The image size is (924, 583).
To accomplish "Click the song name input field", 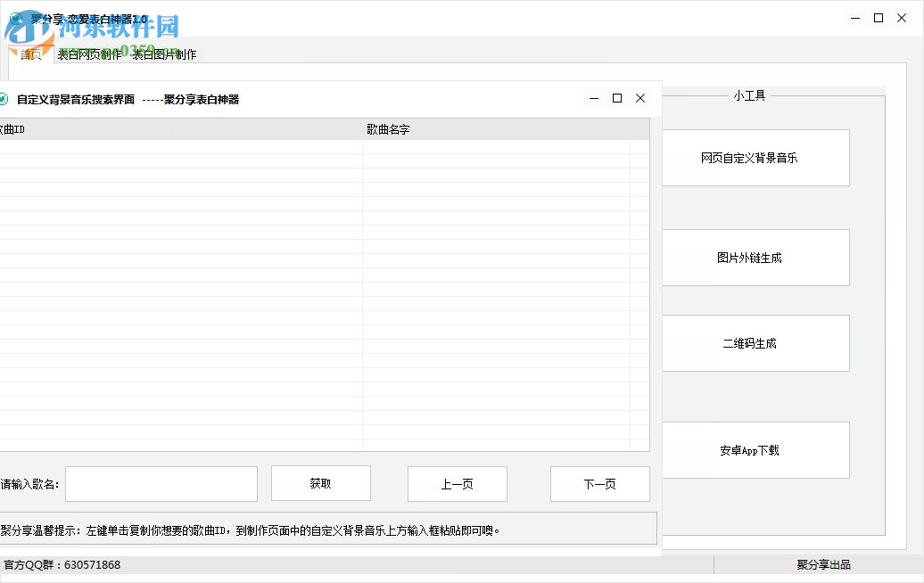I will tap(161, 482).
